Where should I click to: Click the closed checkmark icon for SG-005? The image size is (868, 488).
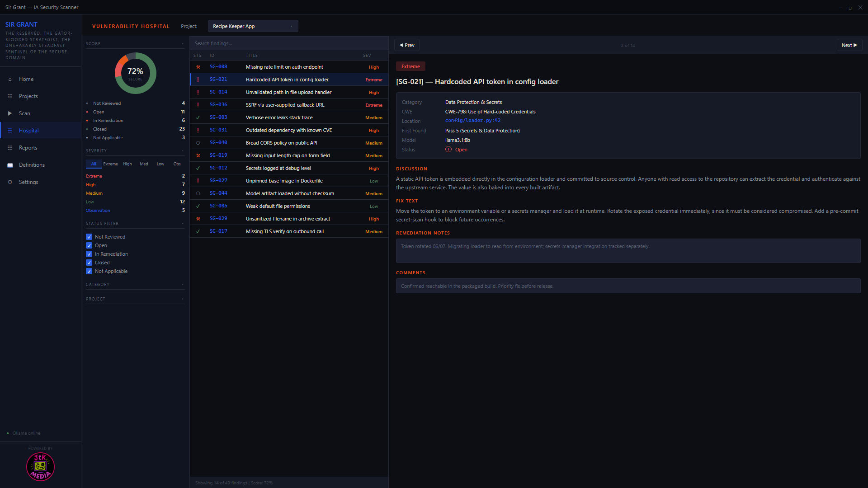198,206
